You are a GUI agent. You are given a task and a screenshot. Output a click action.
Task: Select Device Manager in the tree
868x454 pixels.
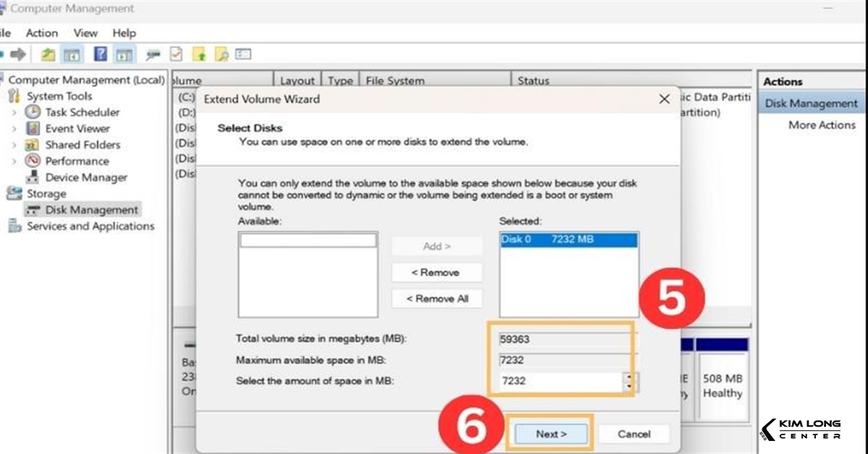point(85,177)
